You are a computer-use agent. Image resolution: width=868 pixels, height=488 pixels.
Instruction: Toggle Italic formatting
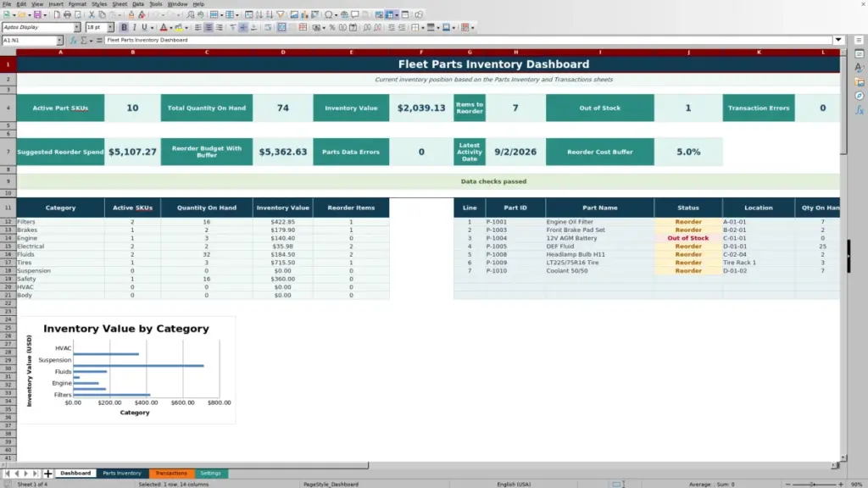[134, 27]
